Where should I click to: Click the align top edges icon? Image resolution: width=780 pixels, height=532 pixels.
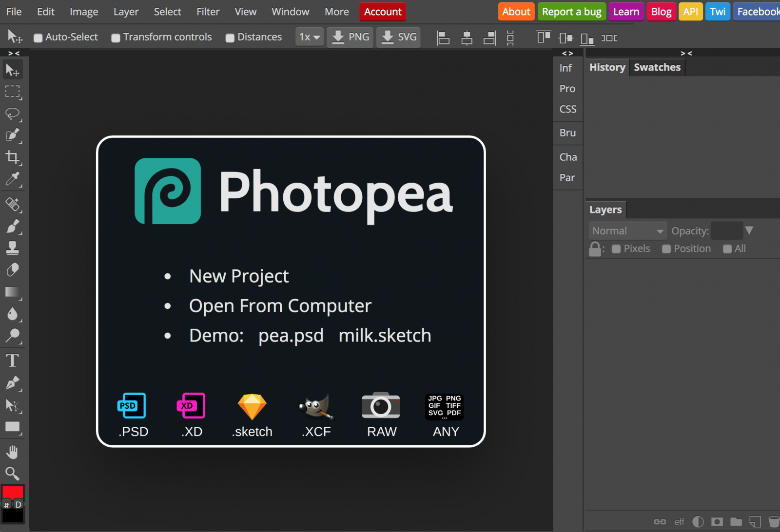click(544, 37)
